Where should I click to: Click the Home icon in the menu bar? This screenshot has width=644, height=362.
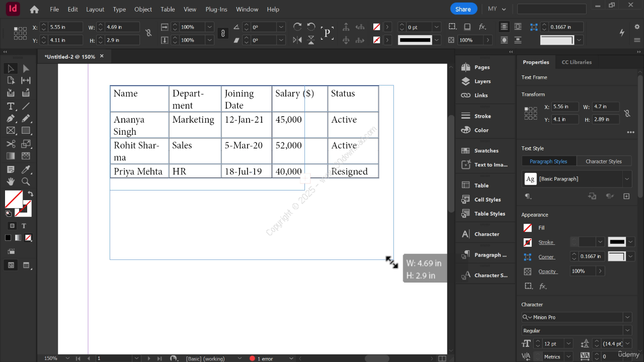tap(34, 10)
